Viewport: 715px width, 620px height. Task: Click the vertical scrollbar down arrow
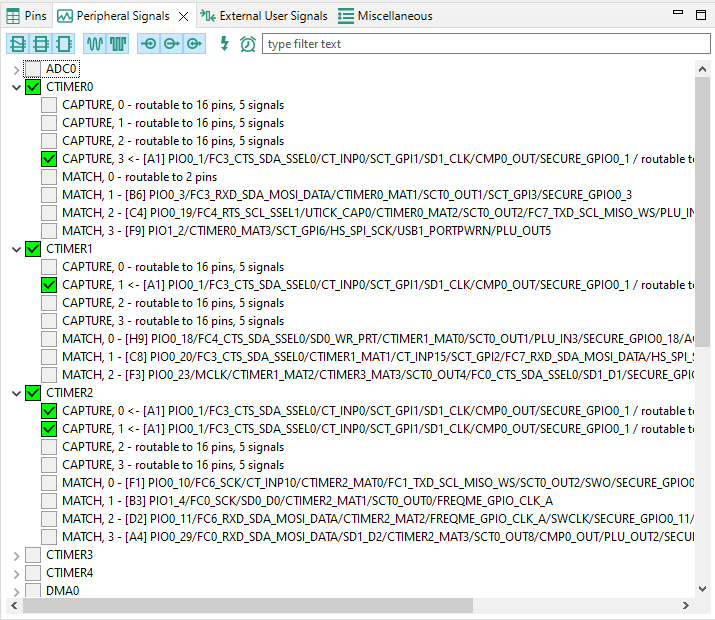point(702,589)
